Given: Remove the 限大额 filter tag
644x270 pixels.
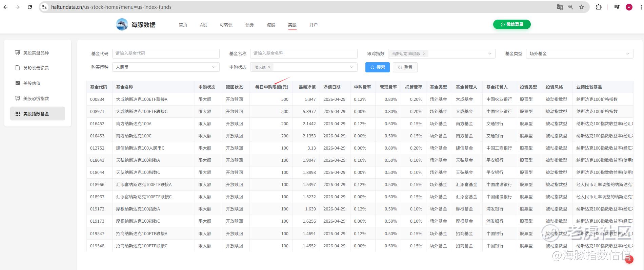Looking at the screenshot, I should tap(269, 67).
